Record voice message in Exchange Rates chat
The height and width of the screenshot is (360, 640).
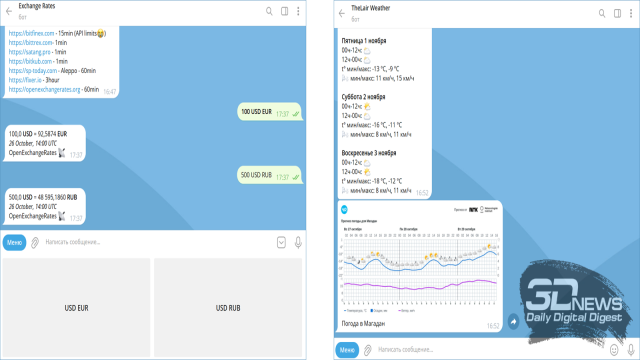pos(298,242)
